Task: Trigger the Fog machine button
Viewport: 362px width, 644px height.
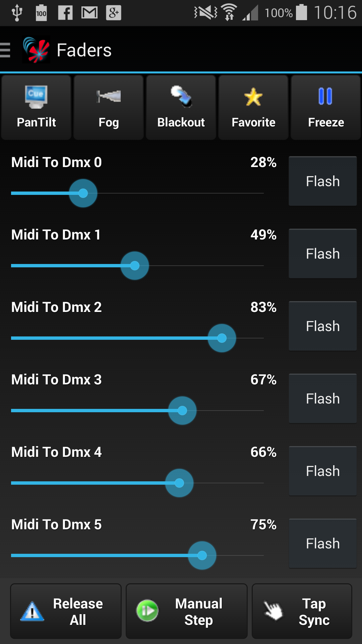Action: tap(109, 107)
